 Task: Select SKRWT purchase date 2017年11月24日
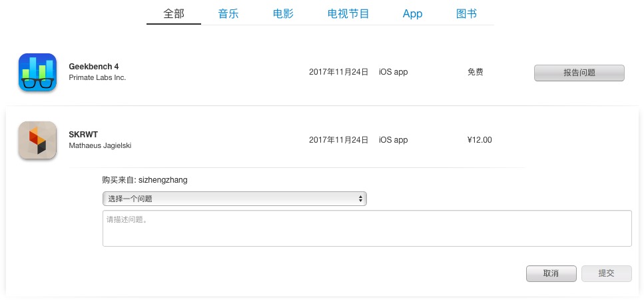(x=338, y=140)
